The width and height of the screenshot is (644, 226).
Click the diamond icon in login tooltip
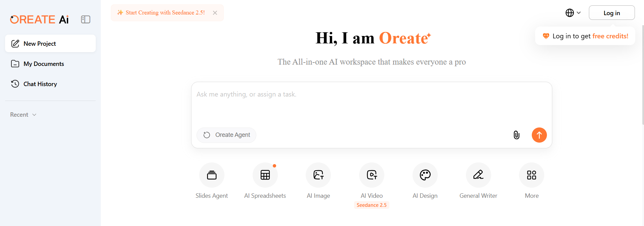pyautogui.click(x=546, y=36)
